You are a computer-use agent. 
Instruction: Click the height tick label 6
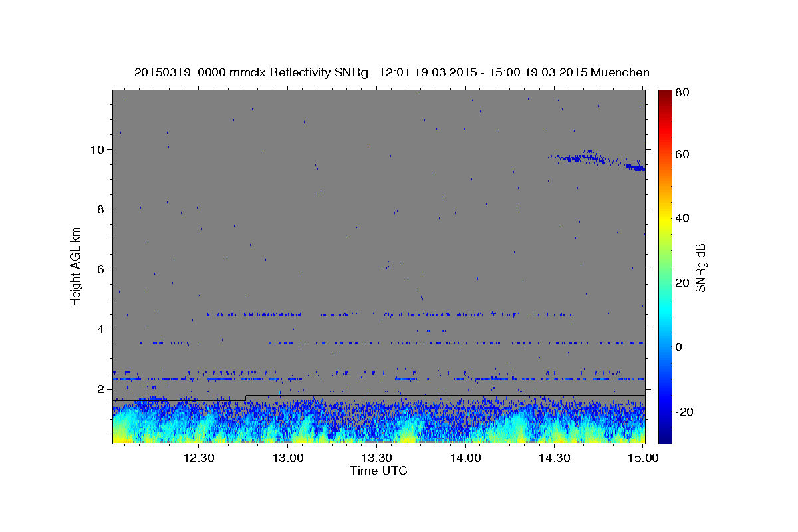(100, 269)
